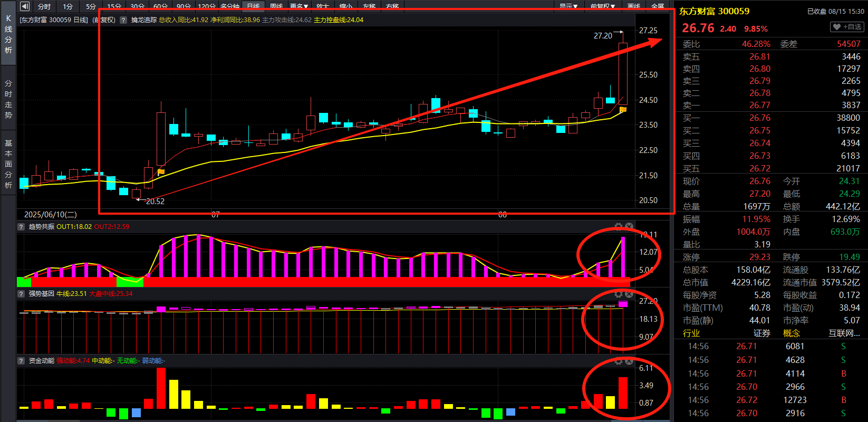This screenshot has width=868, height=422.
Task: Open the 多分钟 multi-minute period
Action: 230,6
